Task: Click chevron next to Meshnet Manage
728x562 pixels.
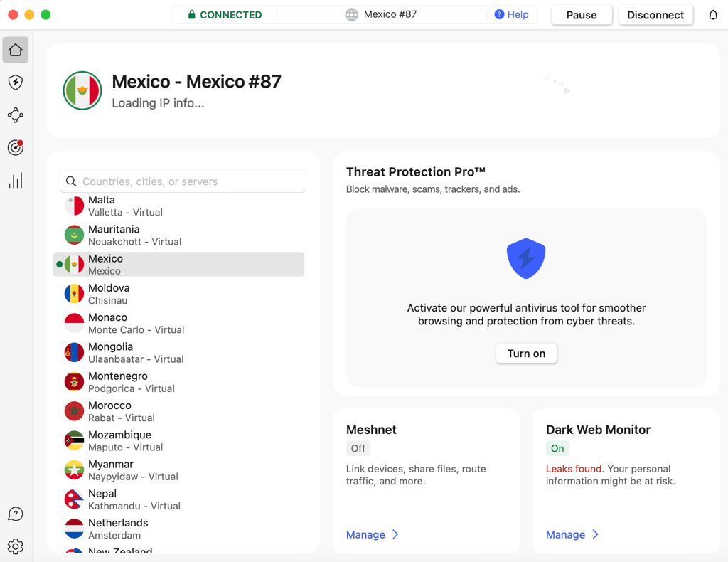Action: point(395,534)
